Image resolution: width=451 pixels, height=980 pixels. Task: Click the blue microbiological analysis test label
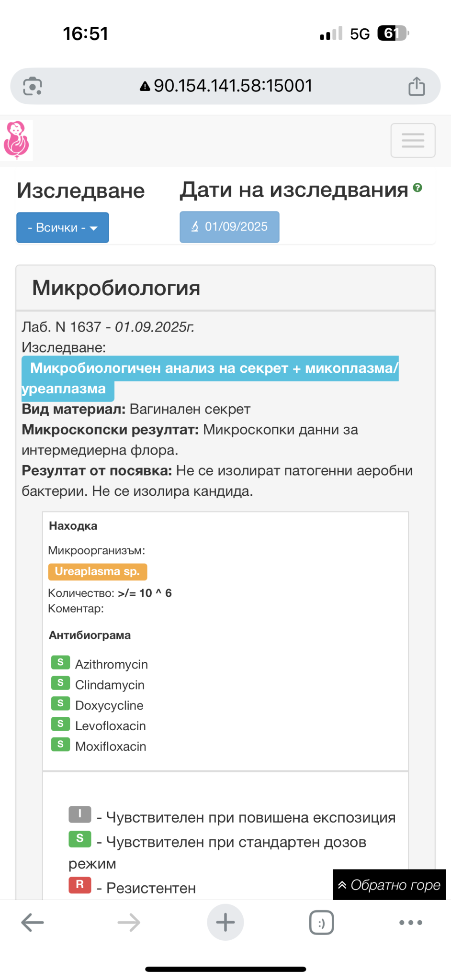[210, 368]
